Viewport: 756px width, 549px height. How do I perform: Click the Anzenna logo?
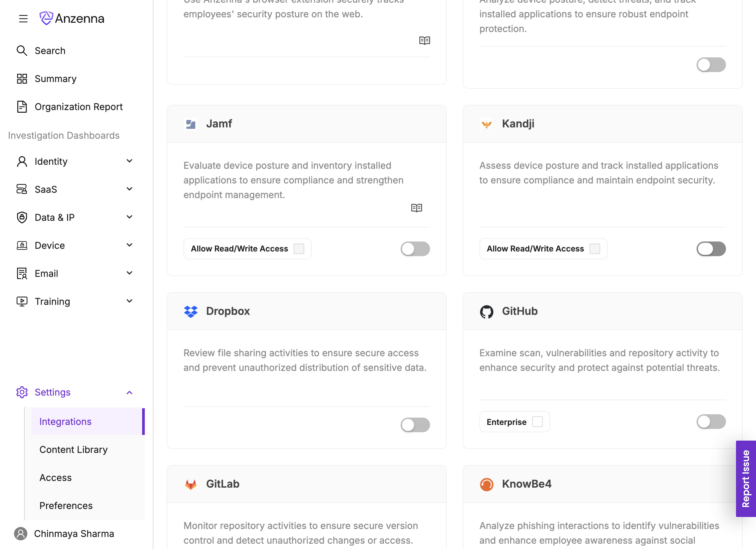point(72,18)
